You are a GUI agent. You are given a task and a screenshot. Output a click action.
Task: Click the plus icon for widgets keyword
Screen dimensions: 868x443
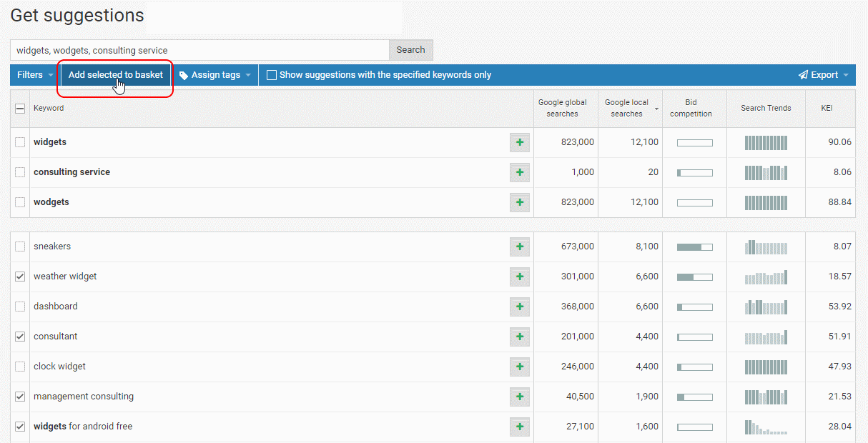pos(520,143)
